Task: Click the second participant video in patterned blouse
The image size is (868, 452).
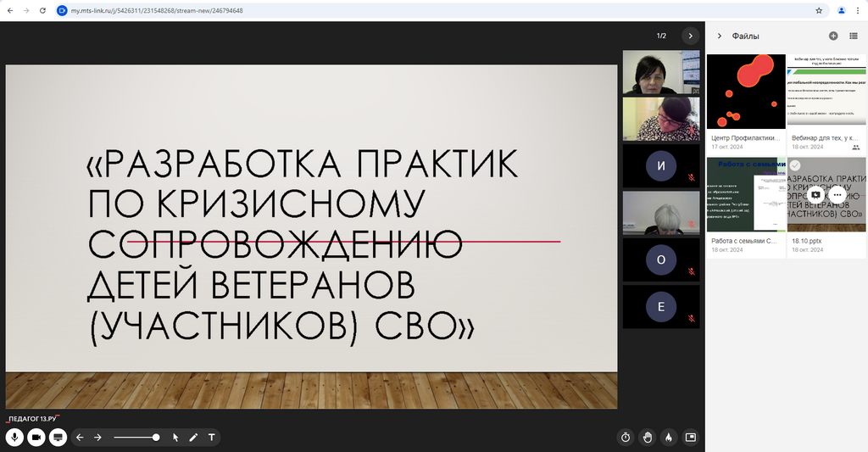Action: (661, 119)
